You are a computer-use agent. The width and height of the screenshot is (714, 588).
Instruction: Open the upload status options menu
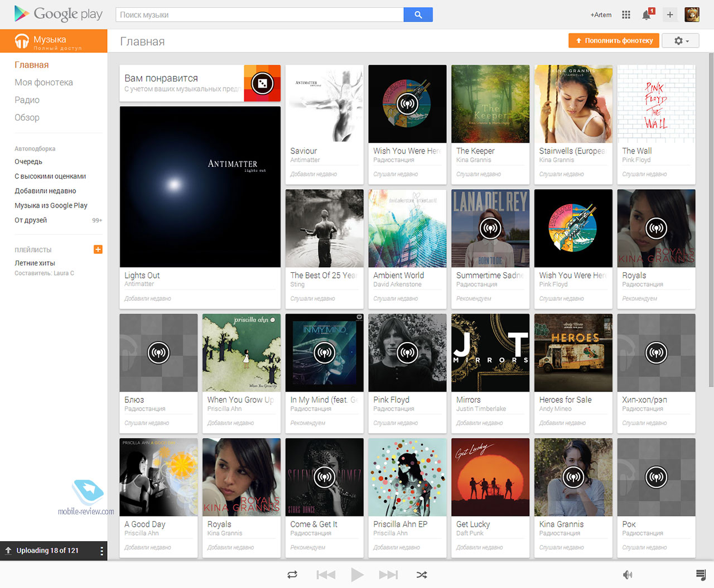tap(101, 551)
